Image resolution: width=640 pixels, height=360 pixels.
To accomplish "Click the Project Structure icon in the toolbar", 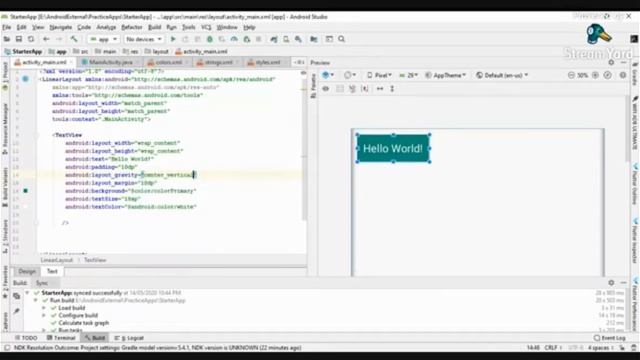I will (x=314, y=39).
